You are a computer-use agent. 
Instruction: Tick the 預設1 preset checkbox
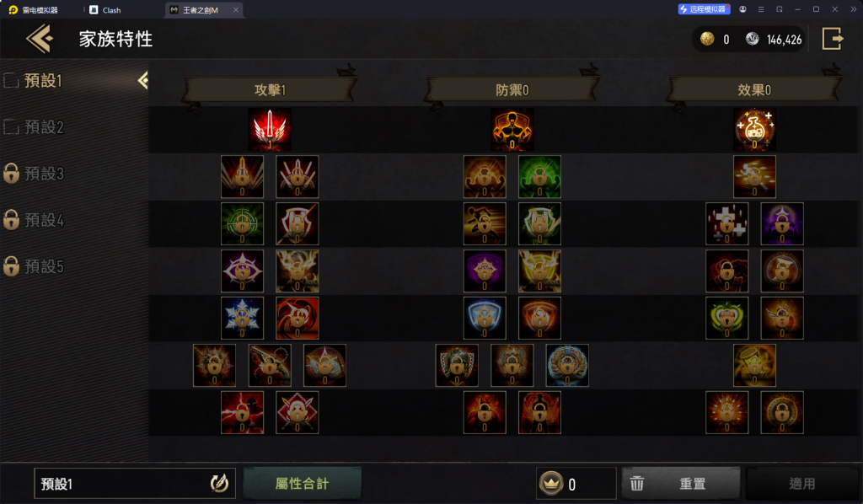(x=11, y=81)
